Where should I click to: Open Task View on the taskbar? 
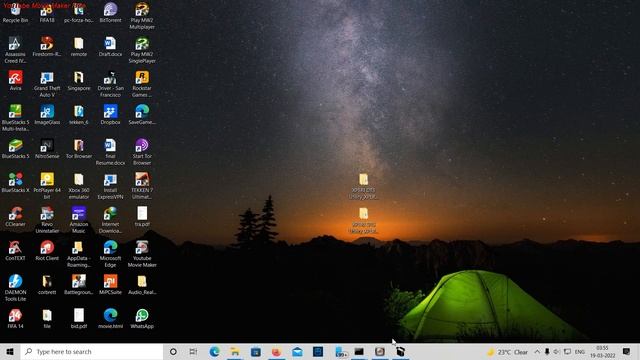[x=193, y=352]
